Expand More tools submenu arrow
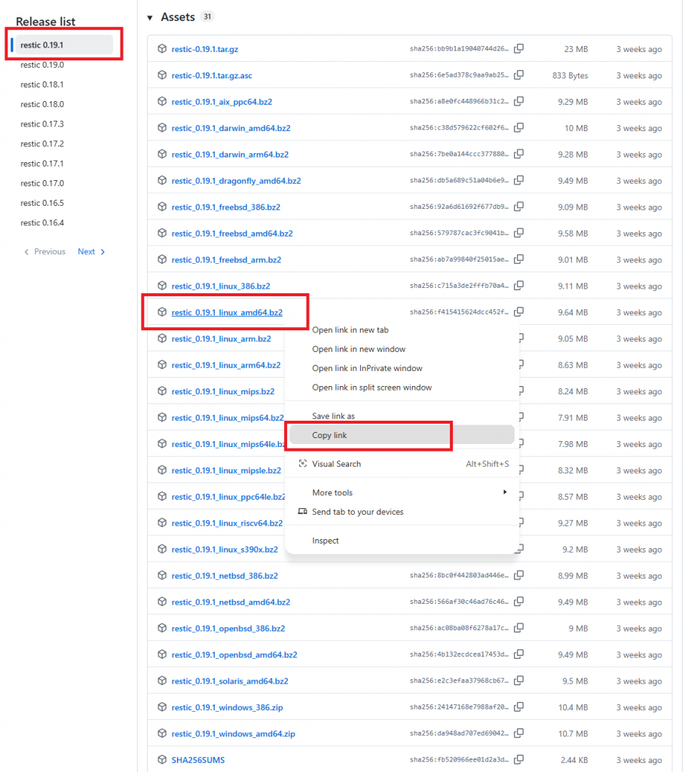 click(505, 492)
